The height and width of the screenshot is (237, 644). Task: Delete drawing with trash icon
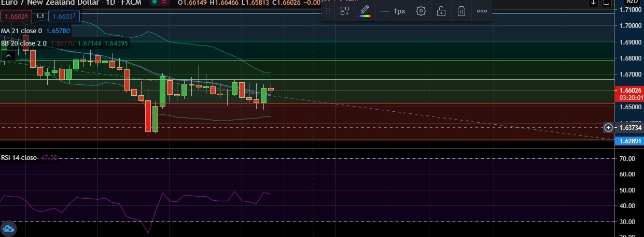[461, 11]
